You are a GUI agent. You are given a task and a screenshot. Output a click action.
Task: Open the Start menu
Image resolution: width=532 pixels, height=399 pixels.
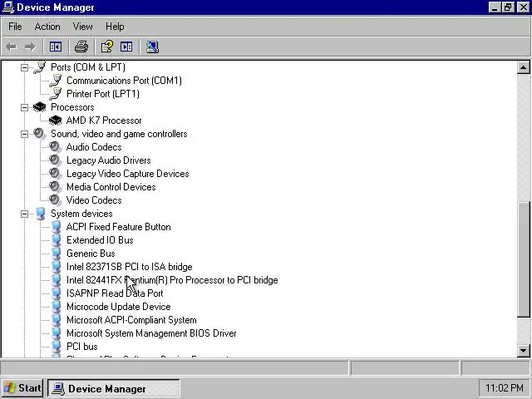(x=22, y=388)
